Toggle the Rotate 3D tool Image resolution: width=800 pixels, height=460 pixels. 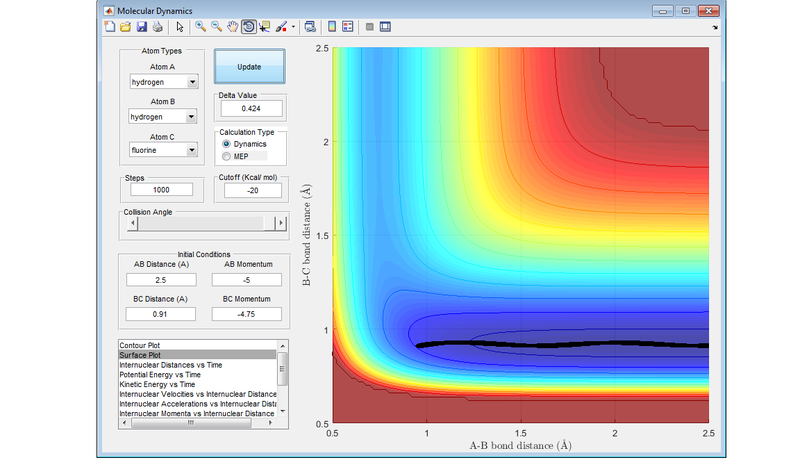click(248, 27)
